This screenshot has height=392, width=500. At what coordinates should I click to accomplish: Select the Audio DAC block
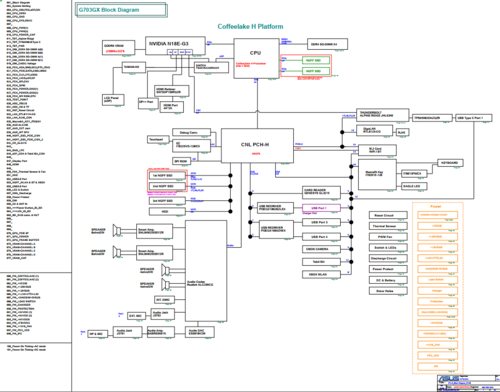click(200, 332)
